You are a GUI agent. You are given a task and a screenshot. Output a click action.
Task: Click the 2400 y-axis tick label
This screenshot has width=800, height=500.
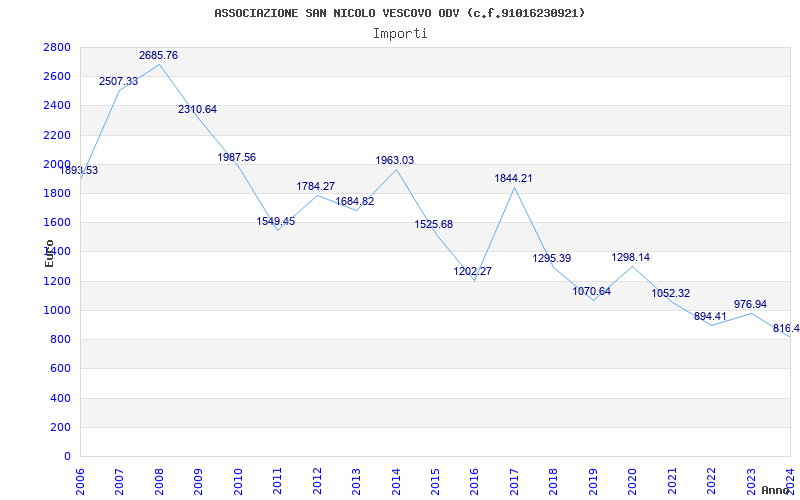tap(57, 106)
